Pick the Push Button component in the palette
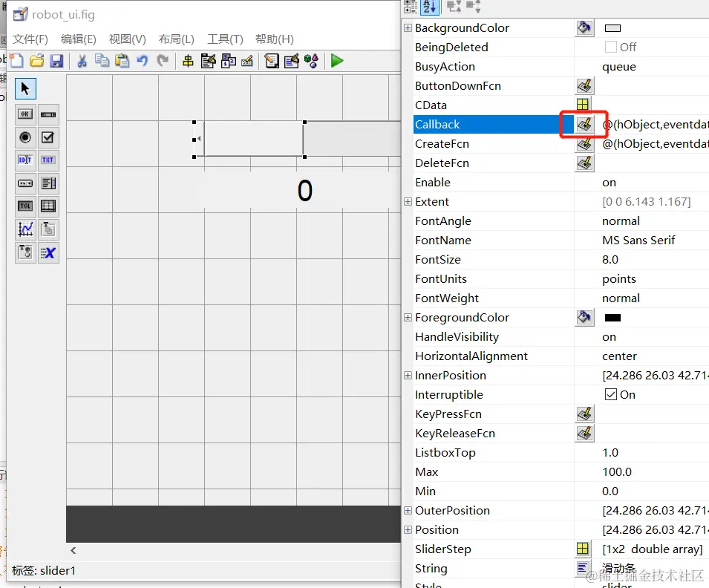709x588 pixels. click(25, 114)
